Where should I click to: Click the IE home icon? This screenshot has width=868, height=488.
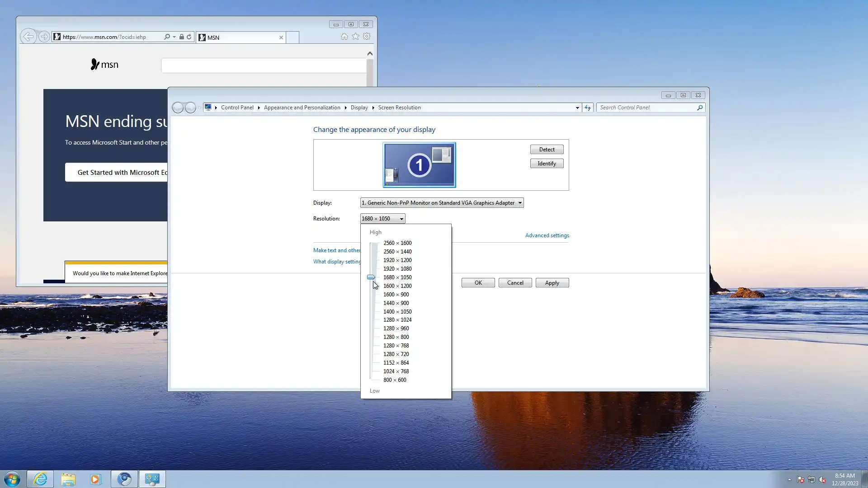344,37
